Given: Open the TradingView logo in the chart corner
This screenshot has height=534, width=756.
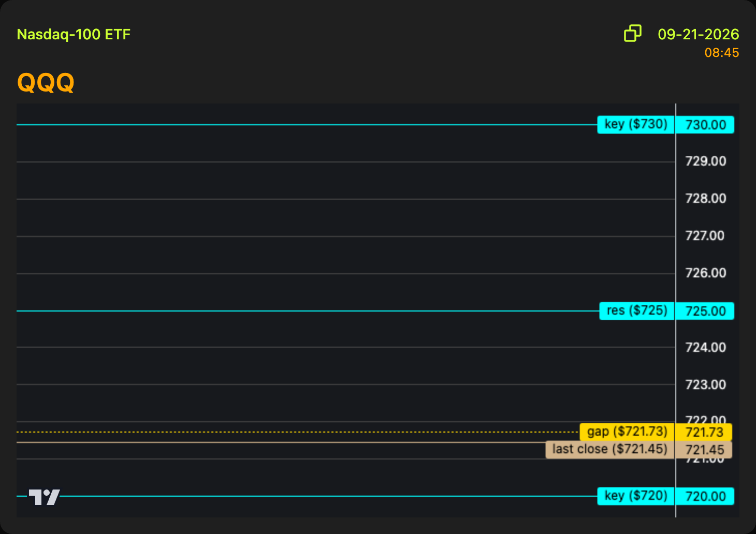Looking at the screenshot, I should 44,497.
